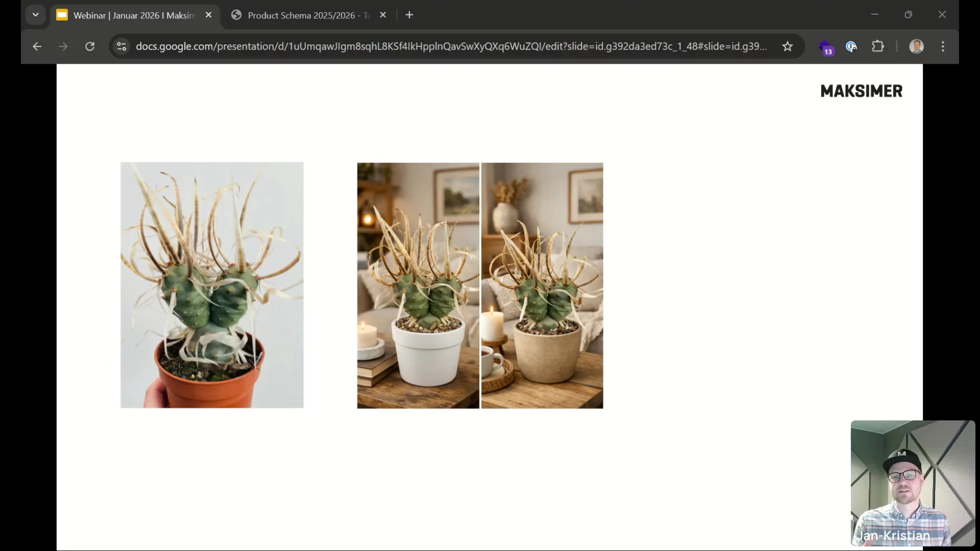The width and height of the screenshot is (980, 551).
Task: Open a new browser tab
Action: click(x=409, y=15)
